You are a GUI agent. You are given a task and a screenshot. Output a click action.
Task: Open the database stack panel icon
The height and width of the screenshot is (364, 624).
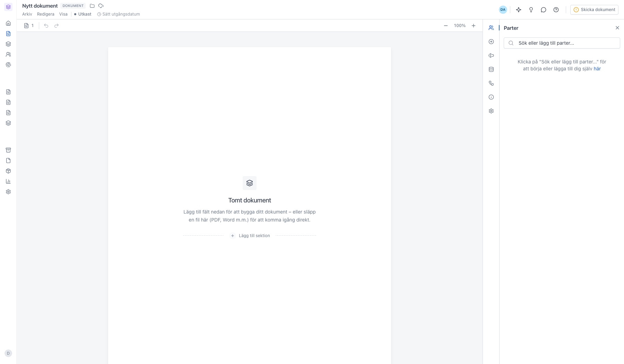(491, 69)
